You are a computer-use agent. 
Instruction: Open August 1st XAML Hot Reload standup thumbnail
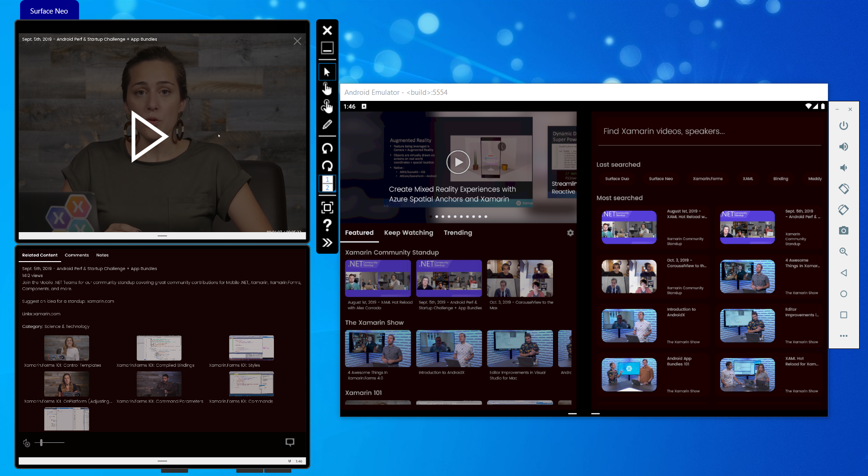click(x=378, y=278)
